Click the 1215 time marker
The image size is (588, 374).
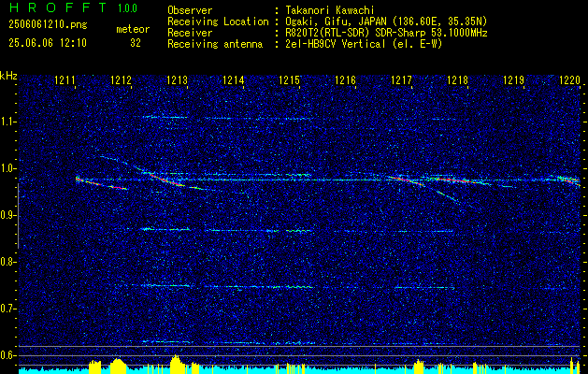(290, 79)
